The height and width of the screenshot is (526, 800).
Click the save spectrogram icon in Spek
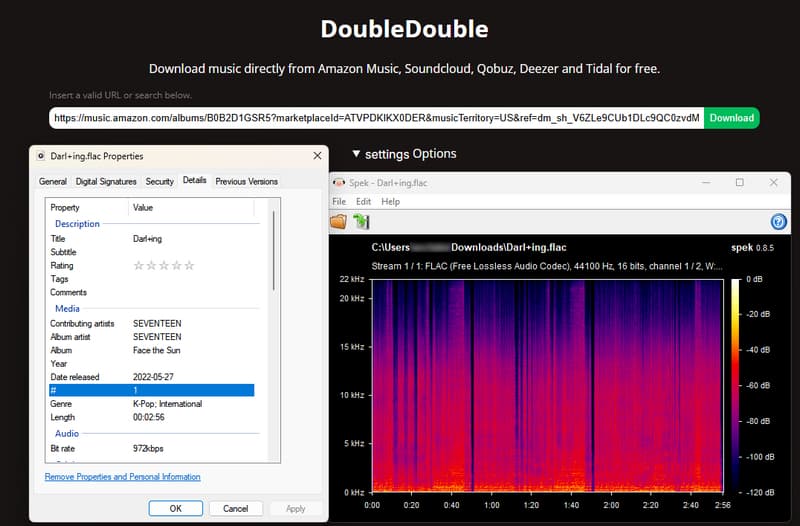361,221
